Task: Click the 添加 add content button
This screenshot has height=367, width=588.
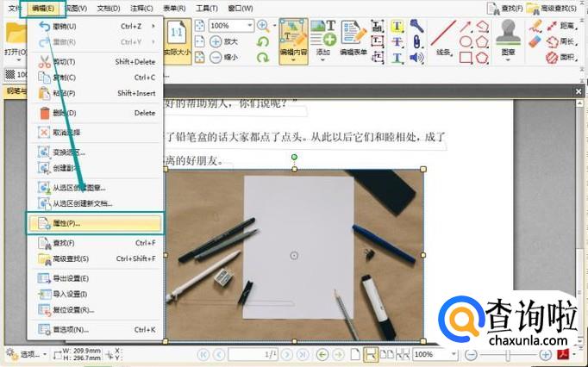Action: click(322, 40)
